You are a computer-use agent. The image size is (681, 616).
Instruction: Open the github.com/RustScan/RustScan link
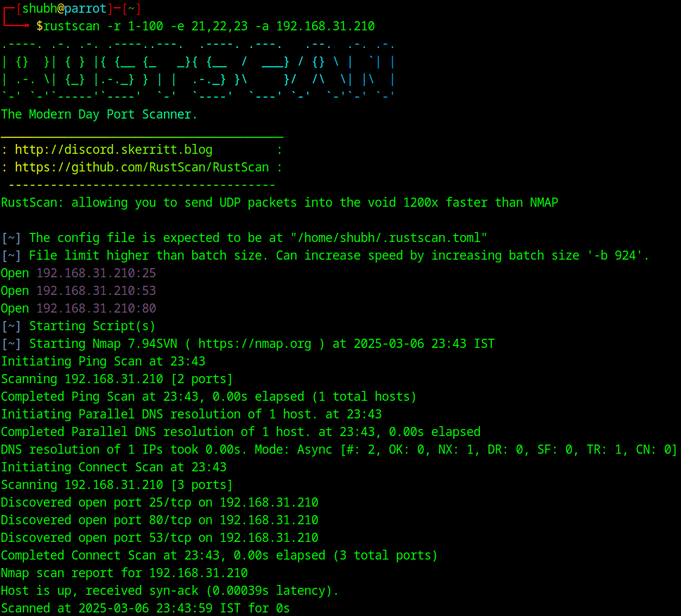pos(142,167)
